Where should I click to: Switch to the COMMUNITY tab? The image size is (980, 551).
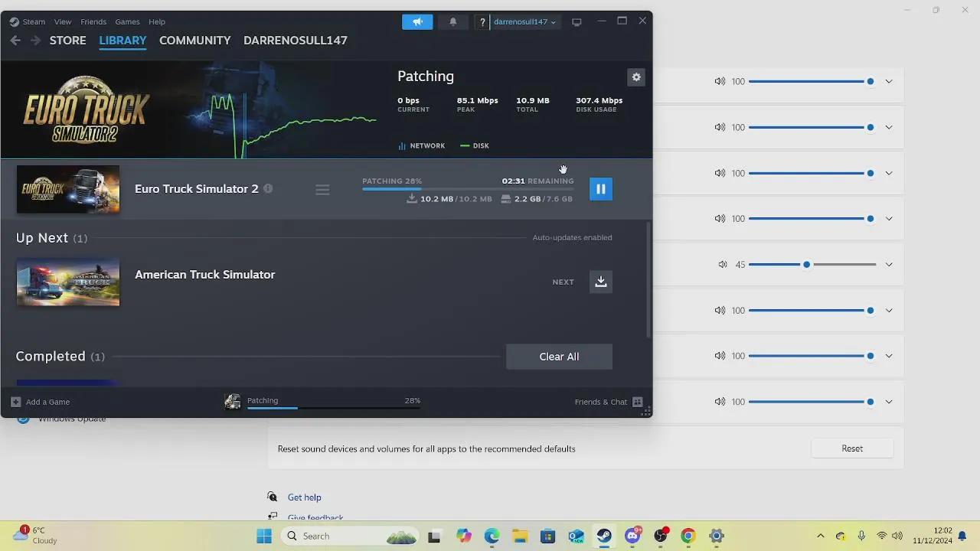194,40
